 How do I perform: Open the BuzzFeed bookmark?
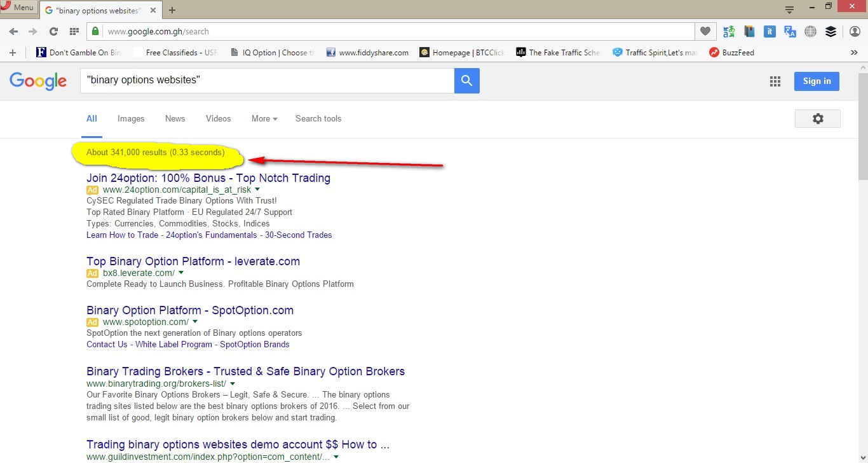click(x=731, y=53)
